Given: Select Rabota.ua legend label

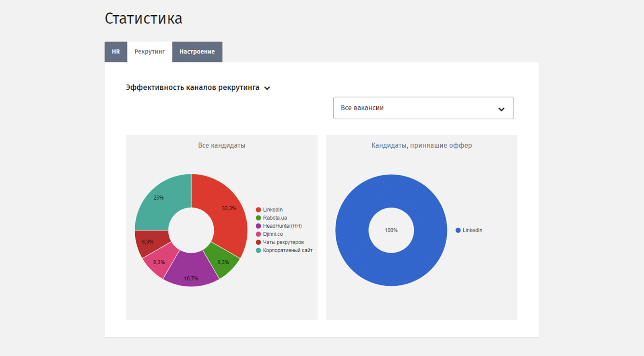Looking at the screenshot, I should click(x=275, y=218).
